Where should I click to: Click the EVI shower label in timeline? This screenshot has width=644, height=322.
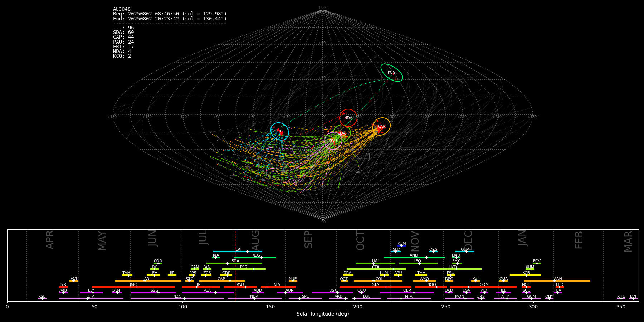(633, 297)
